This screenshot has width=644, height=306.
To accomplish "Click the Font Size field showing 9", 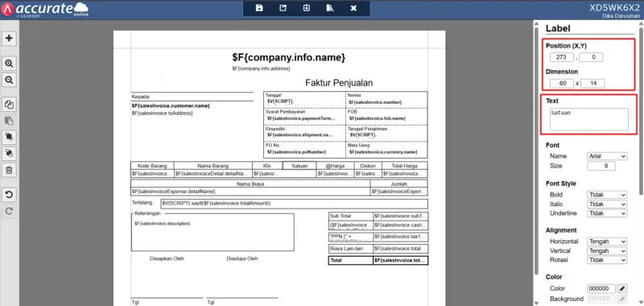I will pos(601,166).
